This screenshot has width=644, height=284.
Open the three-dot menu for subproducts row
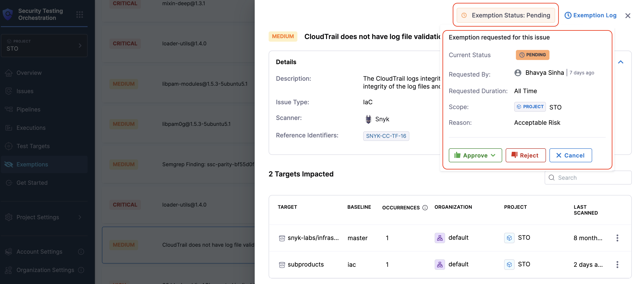click(617, 265)
